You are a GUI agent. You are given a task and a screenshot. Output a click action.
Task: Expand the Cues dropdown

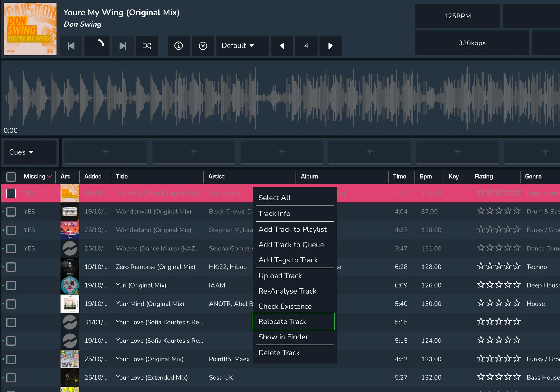(21, 152)
